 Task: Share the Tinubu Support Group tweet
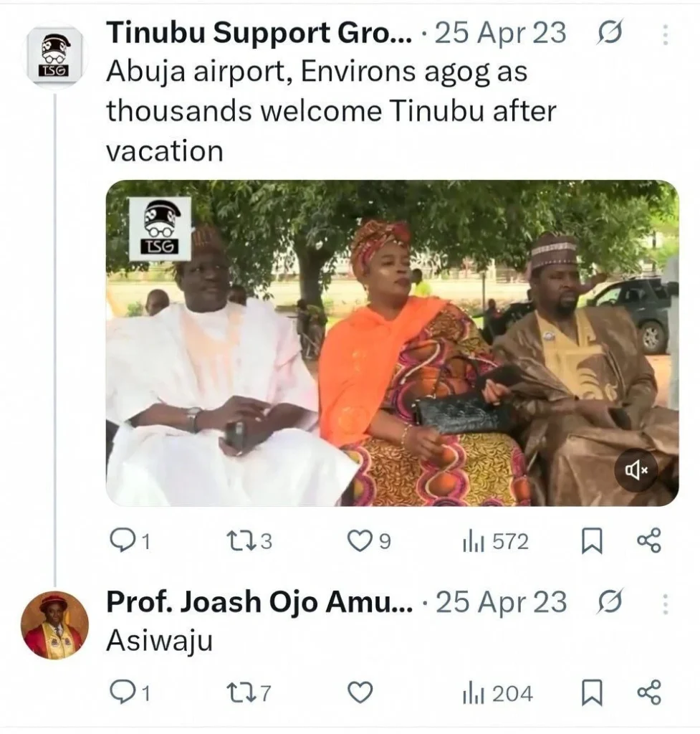click(649, 541)
